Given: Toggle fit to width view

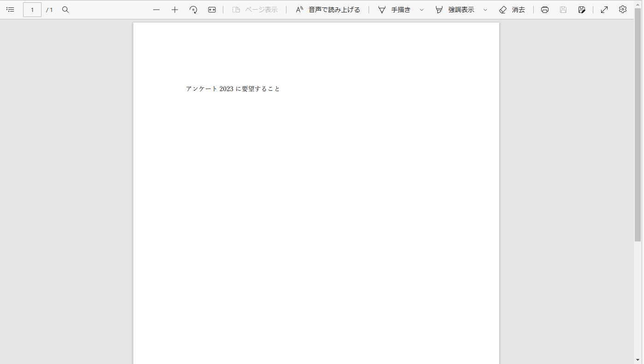Looking at the screenshot, I should click(x=212, y=10).
